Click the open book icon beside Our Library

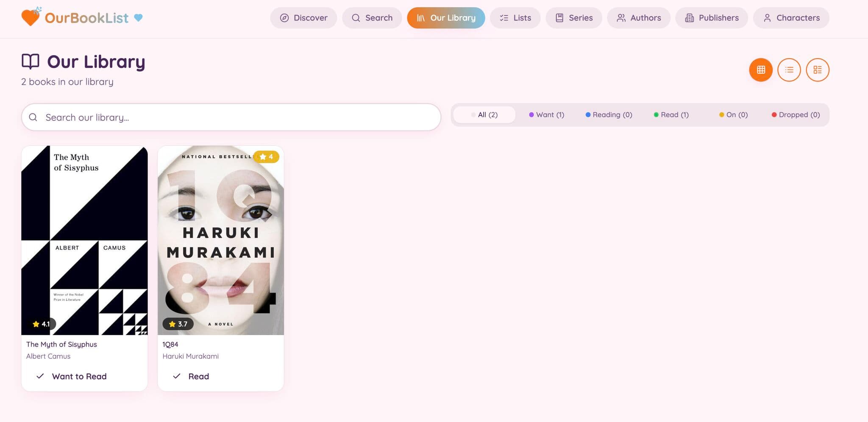pos(31,62)
